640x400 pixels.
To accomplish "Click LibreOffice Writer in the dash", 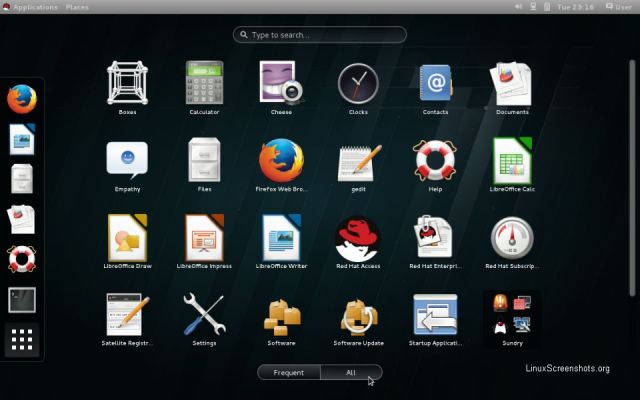I will [x=22, y=139].
